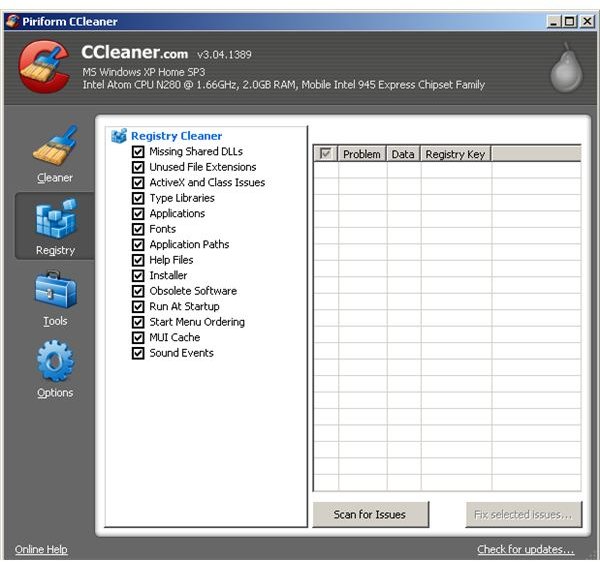The image size is (600, 562).
Task: Click the Registry Key column header
Action: (455, 154)
